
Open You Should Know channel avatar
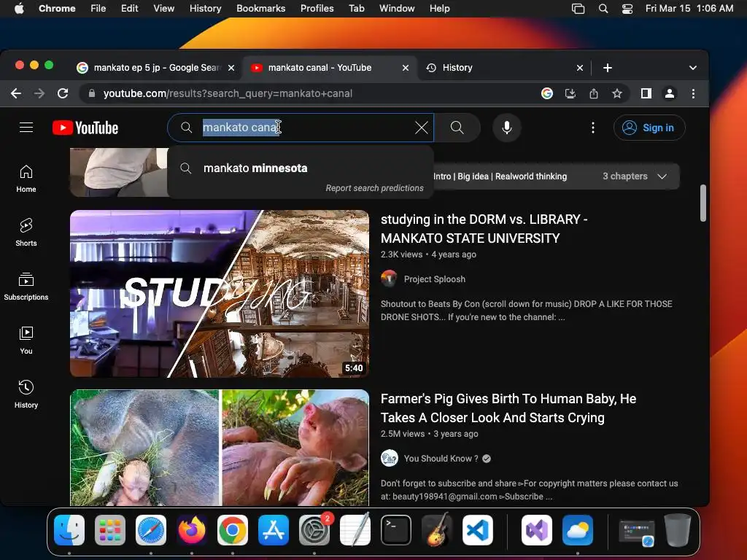(389, 459)
